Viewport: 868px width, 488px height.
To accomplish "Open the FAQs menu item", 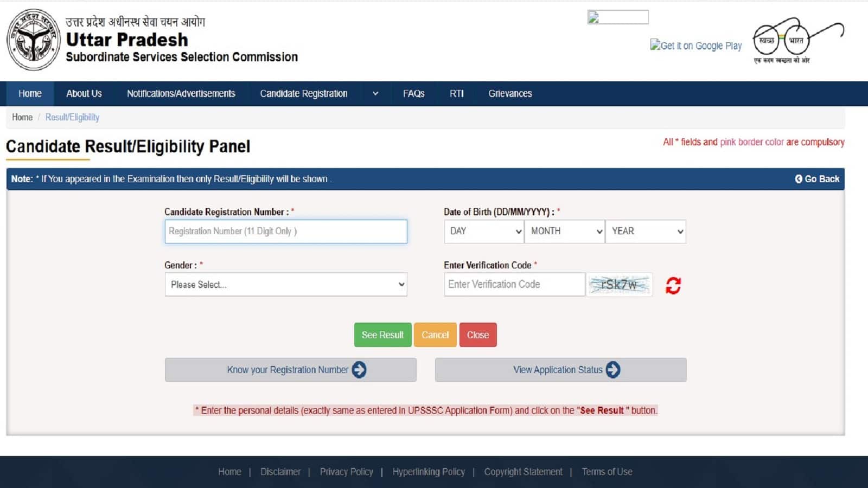I will (x=413, y=93).
